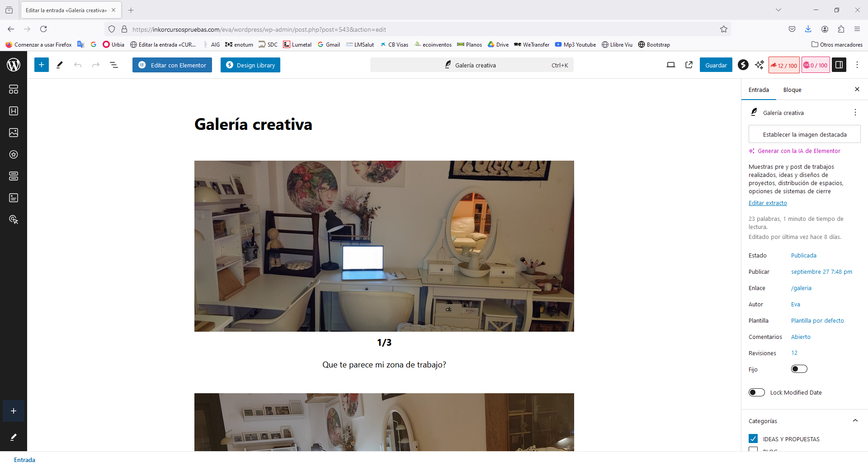Collapse the Categorías panel

tap(855, 421)
